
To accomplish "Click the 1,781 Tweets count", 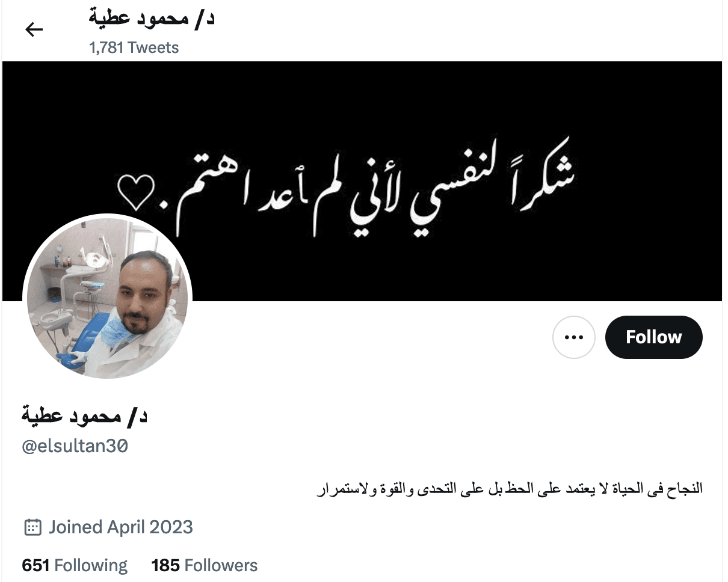I will [134, 47].
